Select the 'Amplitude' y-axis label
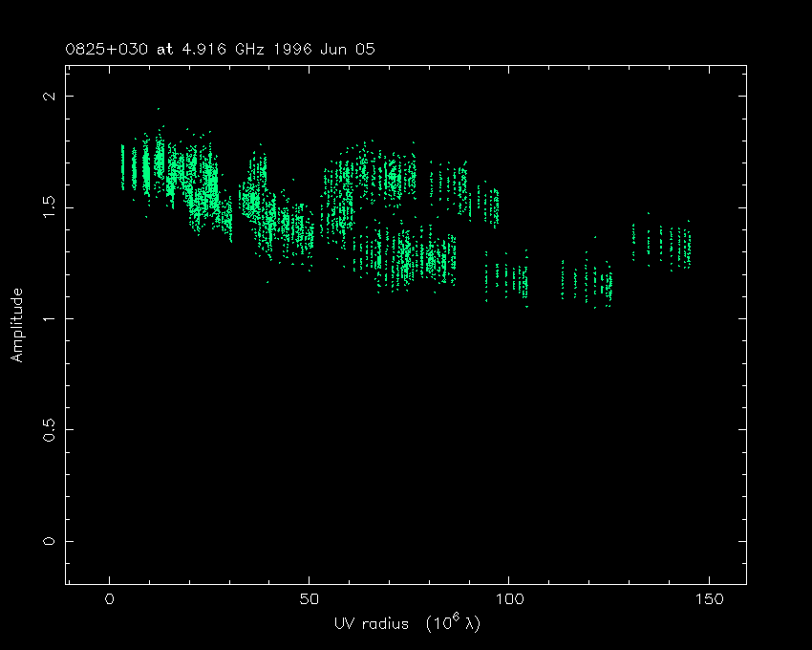Viewport: 812px width, 650px height. (16, 325)
